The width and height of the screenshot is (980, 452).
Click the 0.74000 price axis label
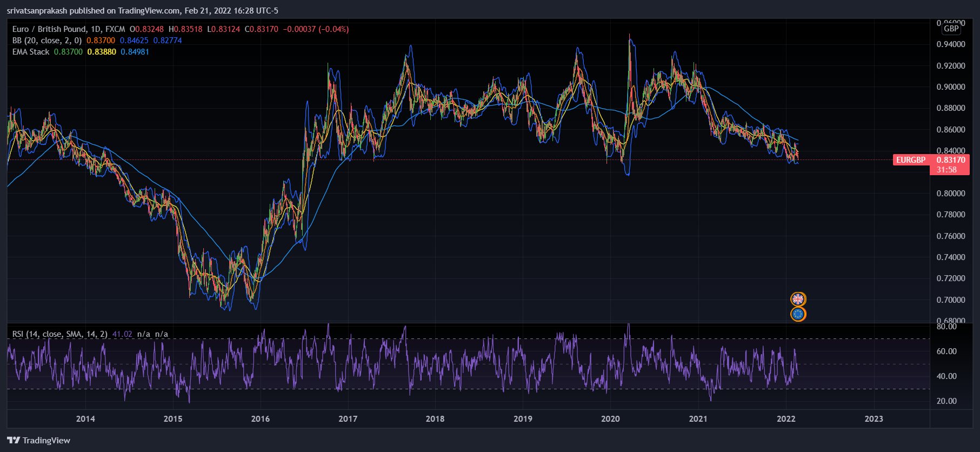[951, 257]
